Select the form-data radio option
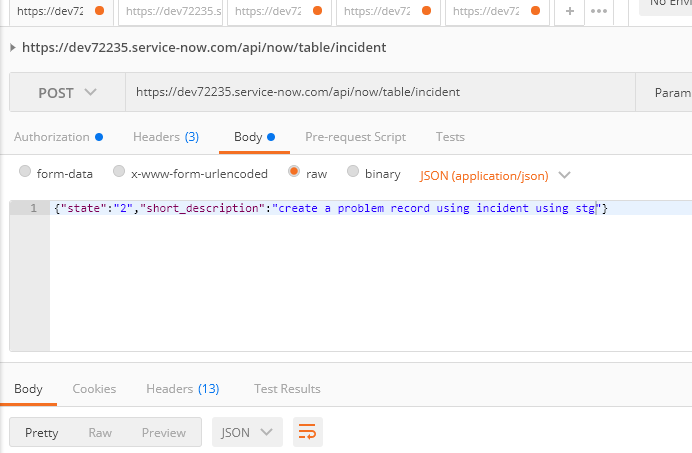The width and height of the screenshot is (692, 453). click(x=25, y=171)
